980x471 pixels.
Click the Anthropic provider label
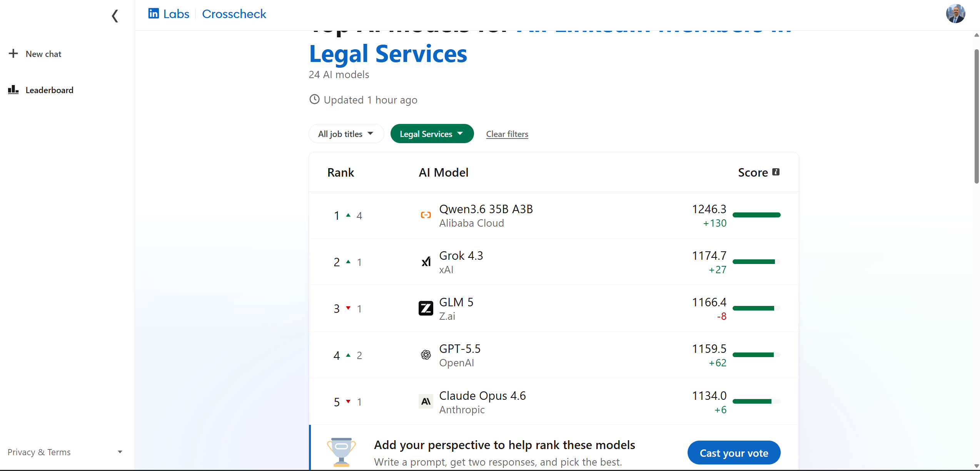(x=462, y=410)
